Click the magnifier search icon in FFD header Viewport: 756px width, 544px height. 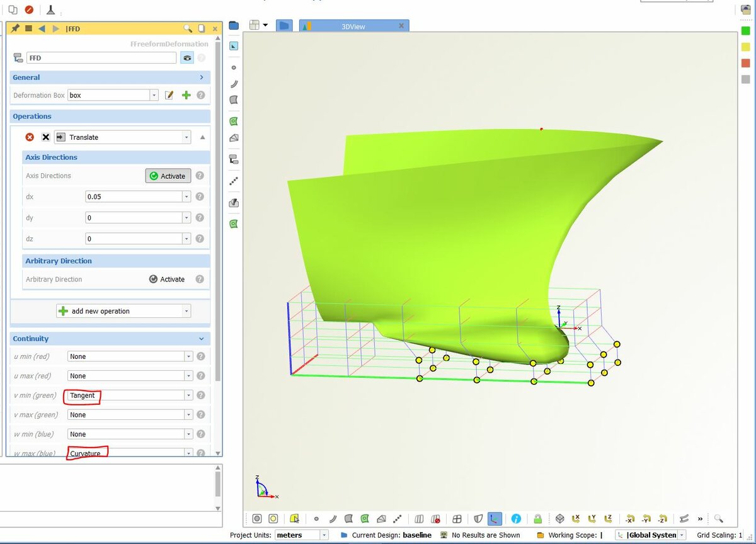[188, 28]
